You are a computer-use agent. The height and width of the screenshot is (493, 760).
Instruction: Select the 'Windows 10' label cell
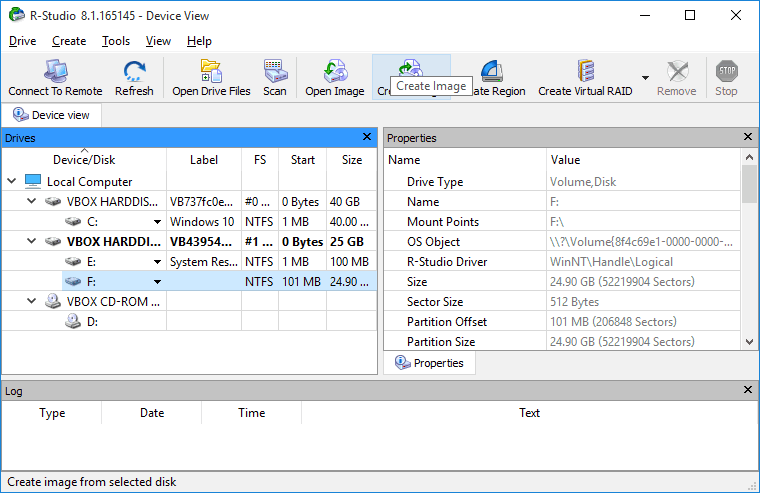tap(204, 222)
